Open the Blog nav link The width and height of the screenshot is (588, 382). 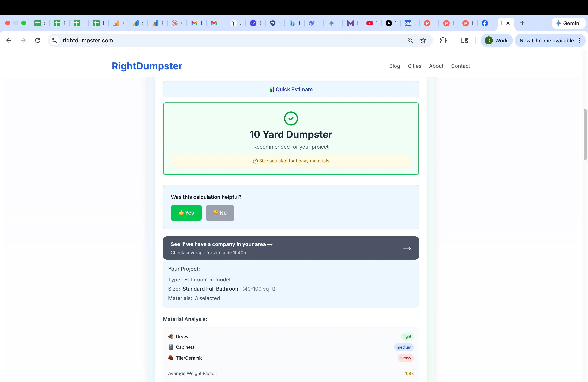coord(395,66)
